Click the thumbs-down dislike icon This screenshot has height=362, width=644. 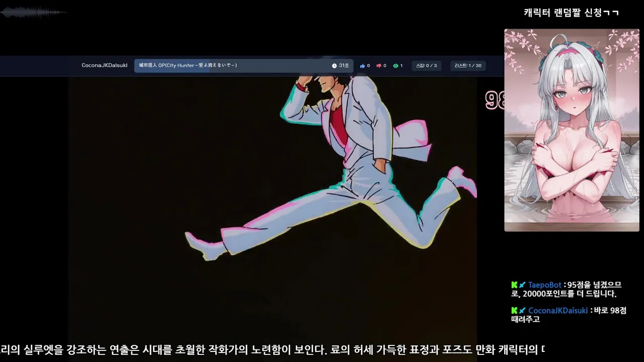pyautogui.click(x=379, y=66)
